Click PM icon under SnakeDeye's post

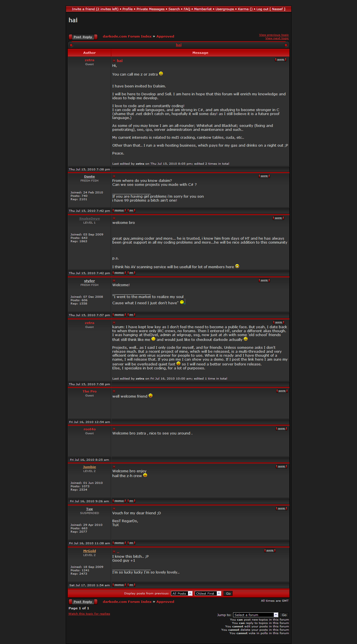point(131,273)
